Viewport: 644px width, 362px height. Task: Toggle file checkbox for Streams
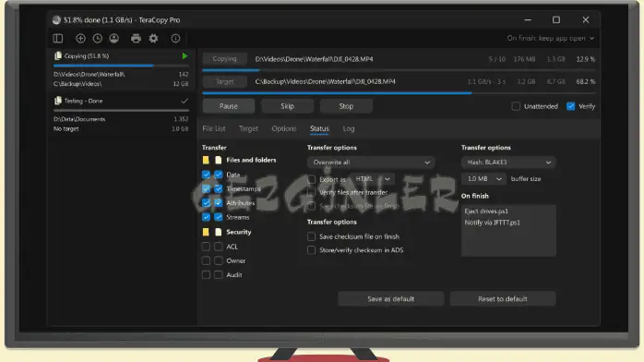[x=219, y=217]
